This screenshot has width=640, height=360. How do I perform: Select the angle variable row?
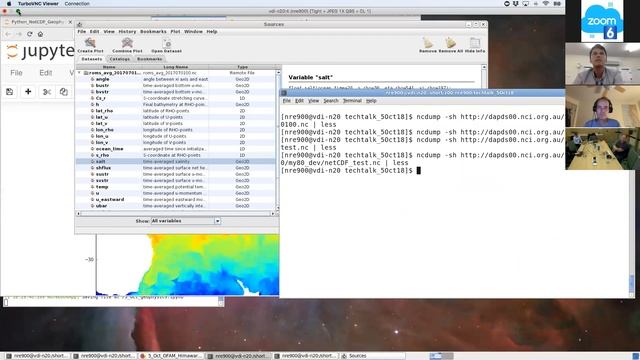176,79
